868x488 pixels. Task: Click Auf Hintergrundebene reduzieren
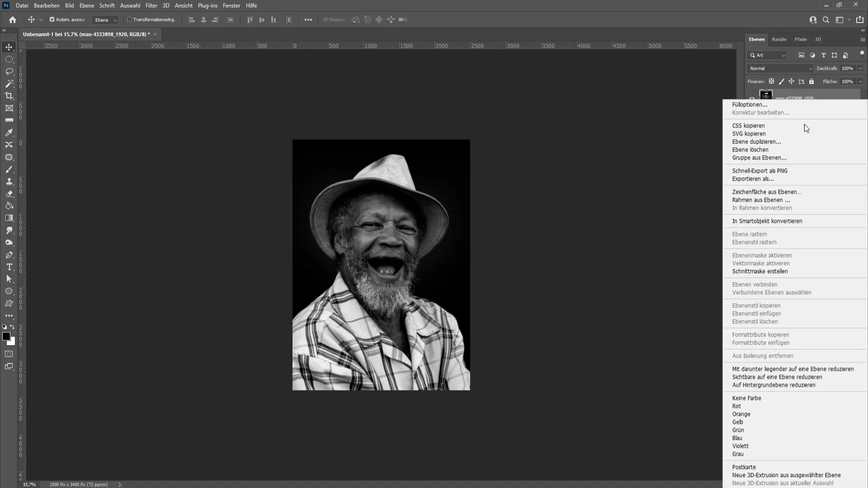[x=774, y=385]
